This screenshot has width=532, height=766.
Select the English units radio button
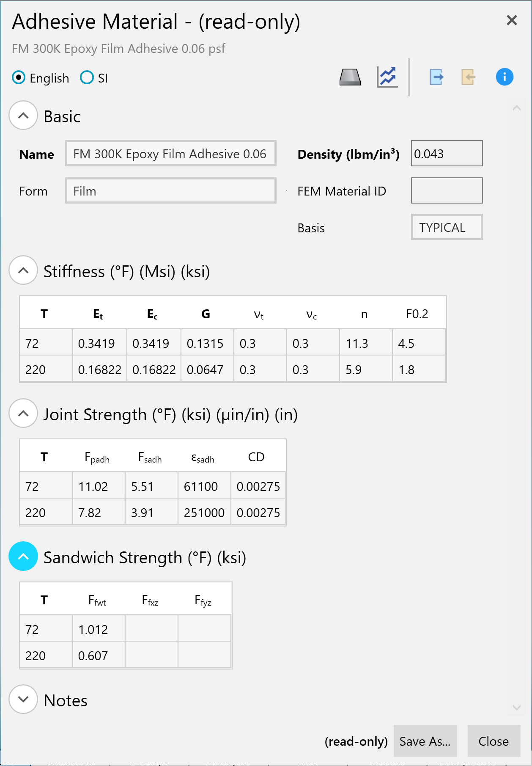(x=19, y=78)
